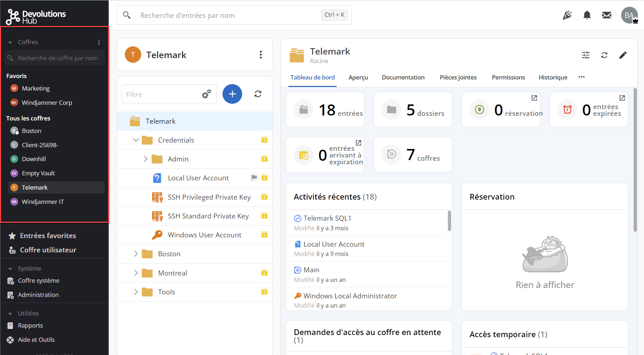Image resolution: width=644 pixels, height=355 pixels.
Task: Open the filter settings gear icon
Action: (x=206, y=94)
